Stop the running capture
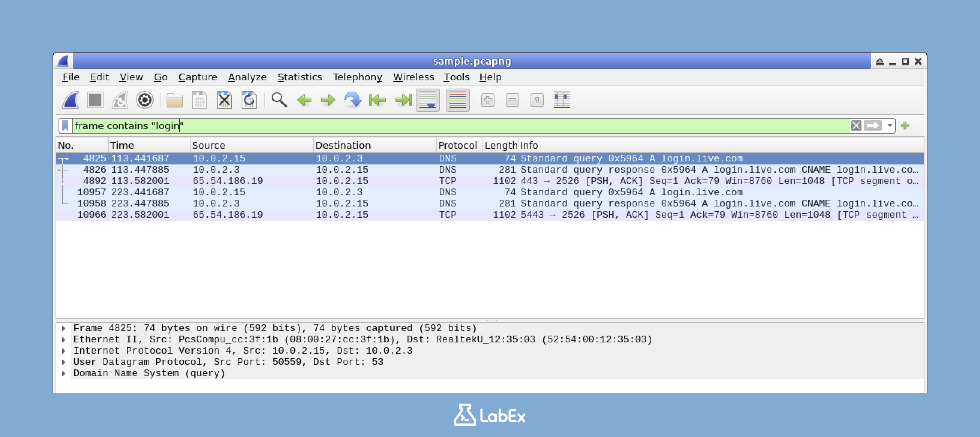Viewport: 980px width, 437px height. [95, 100]
